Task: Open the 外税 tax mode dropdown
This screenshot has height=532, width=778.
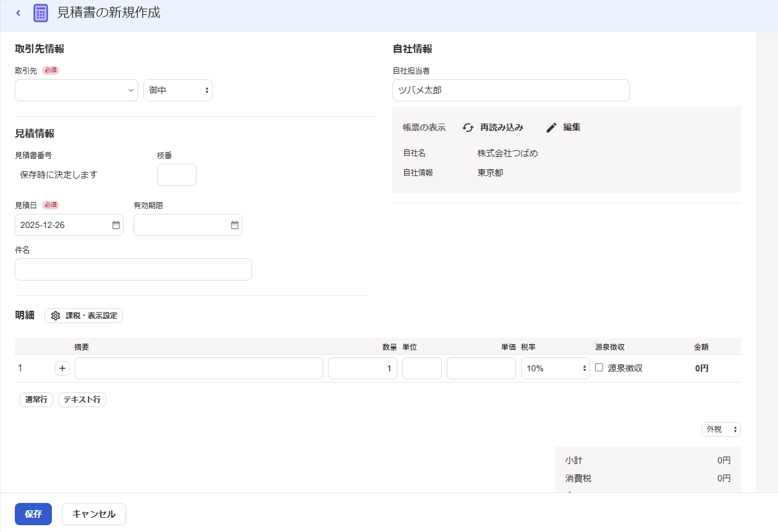Action: pos(721,429)
